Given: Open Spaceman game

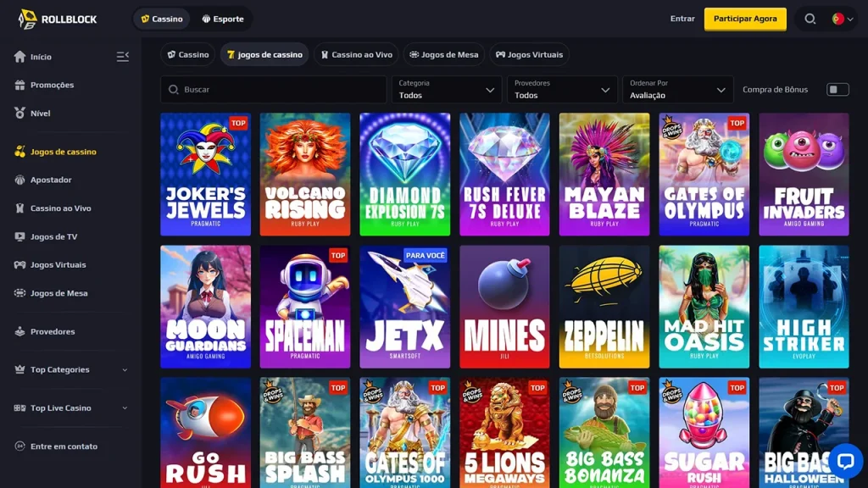Looking at the screenshot, I should (x=305, y=307).
